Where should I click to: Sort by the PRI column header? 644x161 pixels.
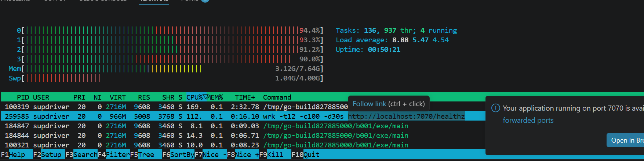(x=79, y=97)
